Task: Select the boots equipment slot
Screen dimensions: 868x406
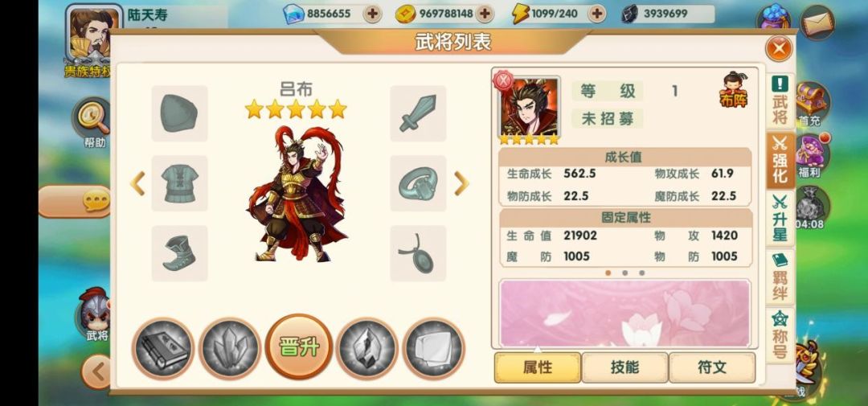Action: pyautogui.click(x=179, y=253)
